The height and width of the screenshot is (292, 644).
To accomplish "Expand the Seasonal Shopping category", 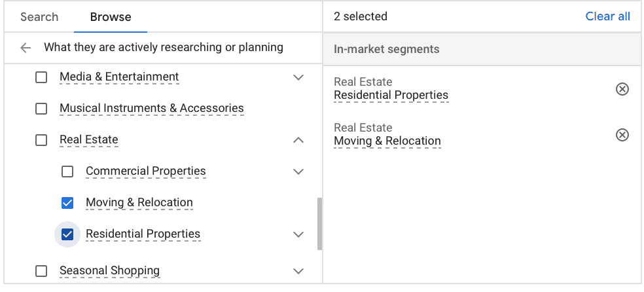I will [x=298, y=271].
